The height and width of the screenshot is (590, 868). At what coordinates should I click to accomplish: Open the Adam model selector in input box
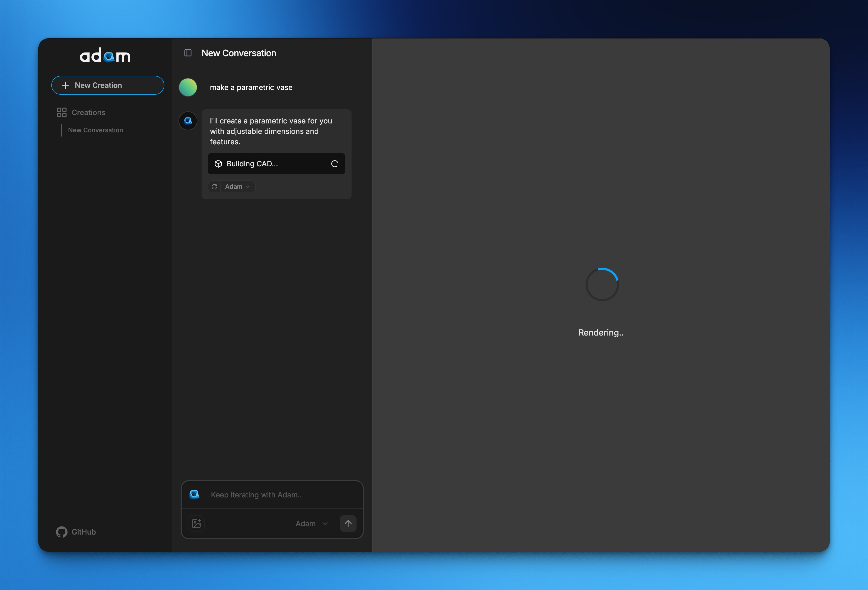coord(311,524)
